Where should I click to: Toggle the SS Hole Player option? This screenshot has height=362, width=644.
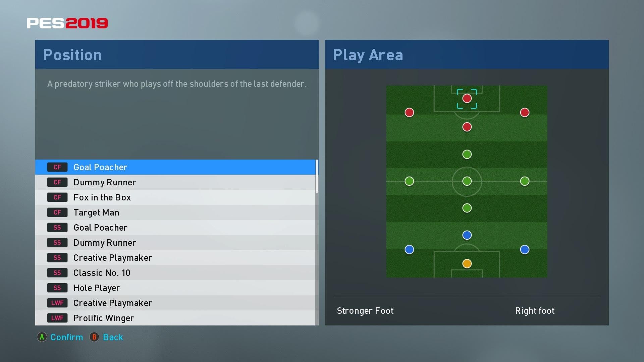(x=177, y=288)
